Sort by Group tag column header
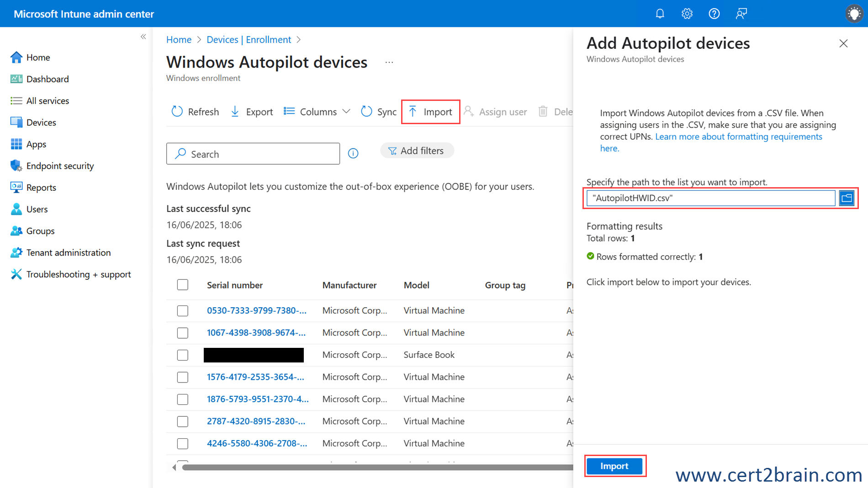 (505, 285)
